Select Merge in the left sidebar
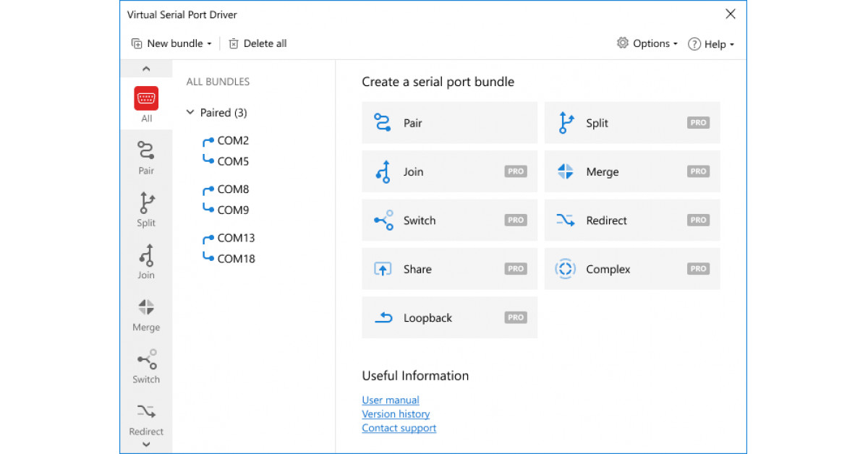Screen dimensions: 868x454 (x=146, y=314)
